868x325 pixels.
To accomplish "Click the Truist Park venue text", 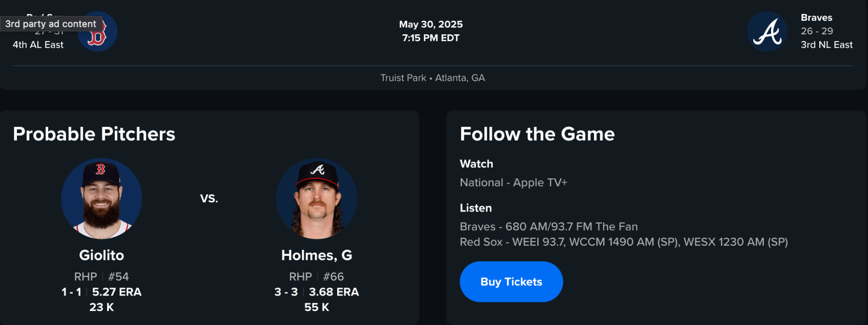I will click(403, 78).
